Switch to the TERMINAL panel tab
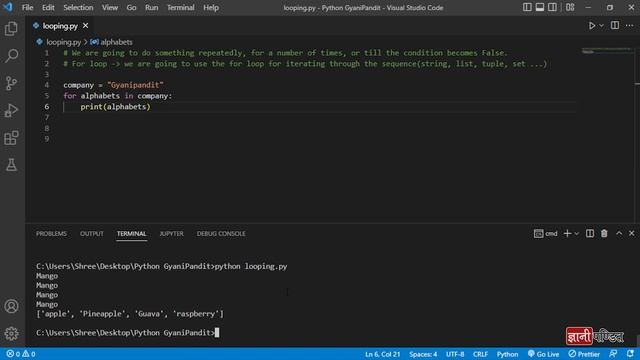 tap(131, 233)
